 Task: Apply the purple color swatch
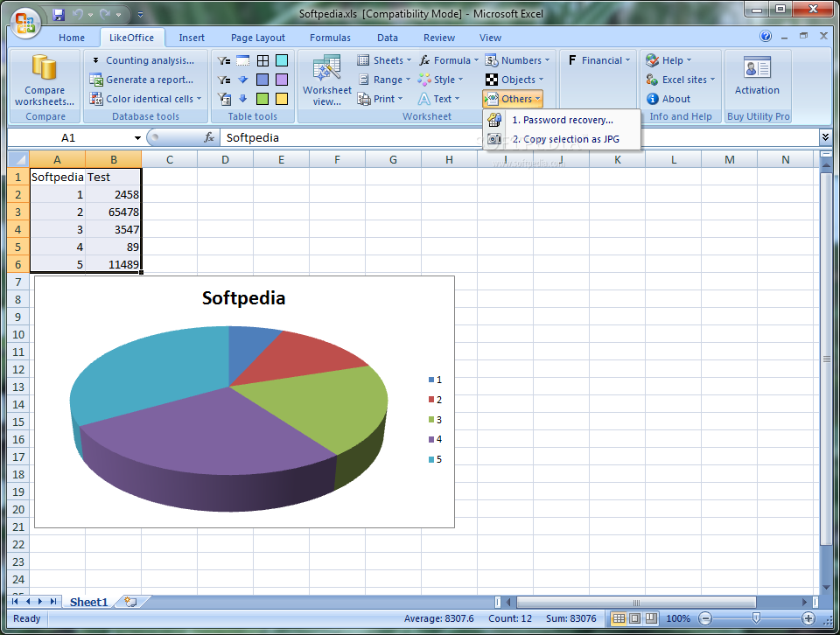[282, 80]
